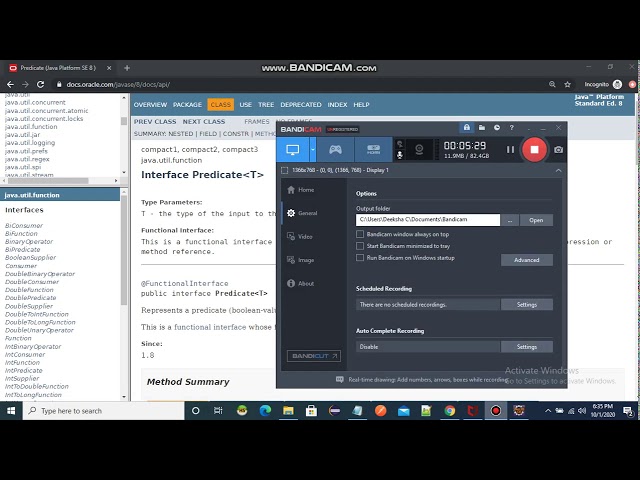Click Incognito profile icon
640x480 pixels.
618,84
